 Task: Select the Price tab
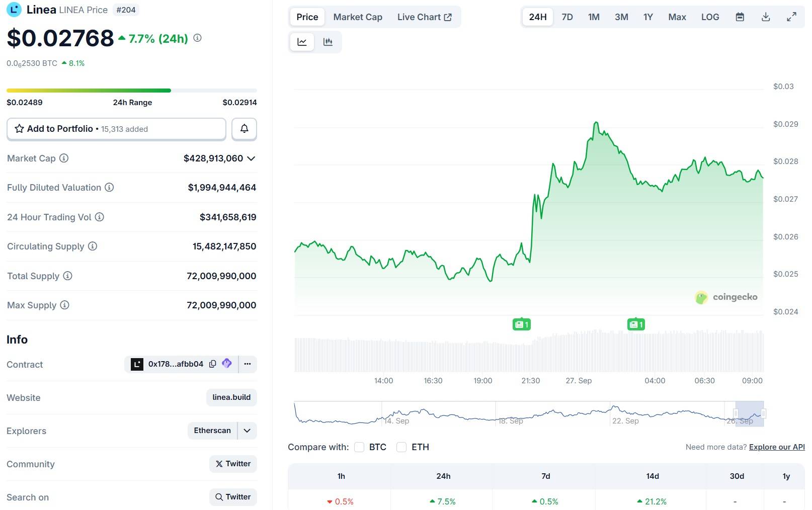(307, 17)
